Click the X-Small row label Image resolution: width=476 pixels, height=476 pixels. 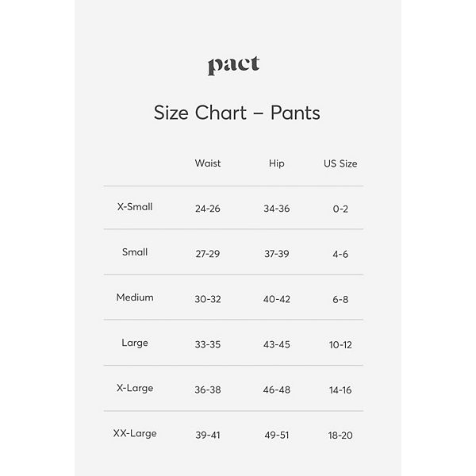pos(135,207)
